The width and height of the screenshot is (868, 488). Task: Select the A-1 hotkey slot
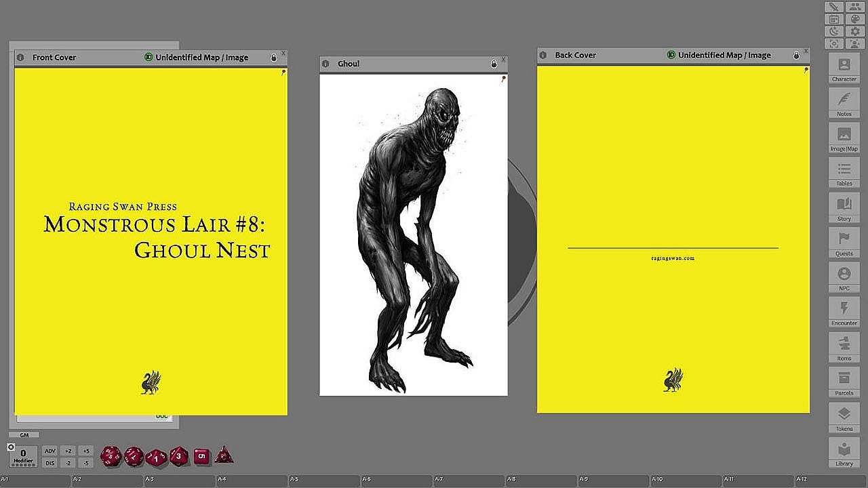[35, 481]
